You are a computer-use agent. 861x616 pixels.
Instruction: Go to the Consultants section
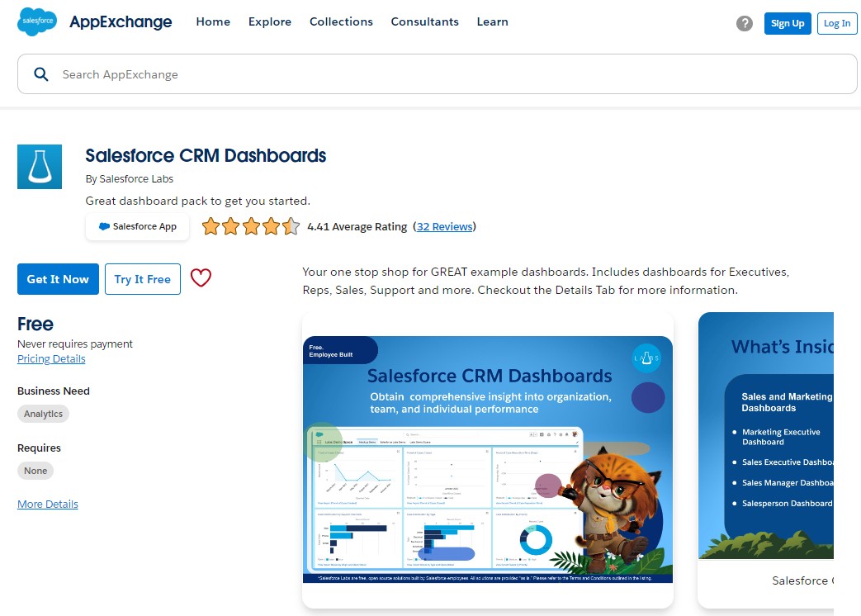pyautogui.click(x=424, y=21)
